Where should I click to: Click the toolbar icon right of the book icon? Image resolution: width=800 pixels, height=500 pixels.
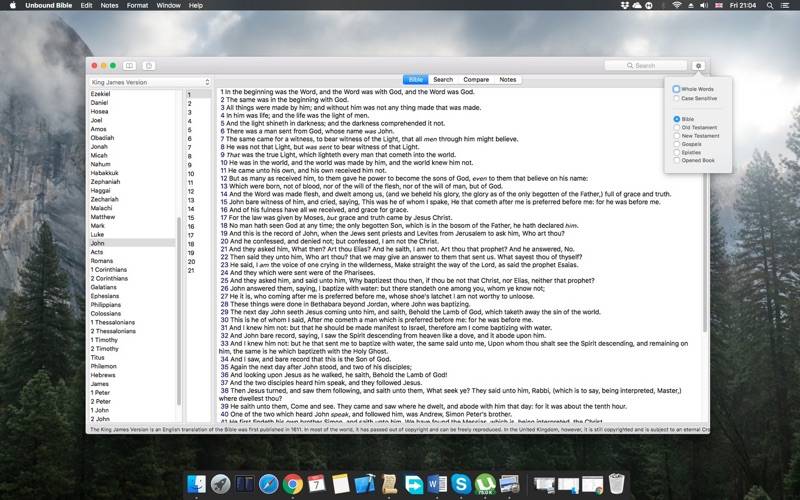(x=148, y=66)
